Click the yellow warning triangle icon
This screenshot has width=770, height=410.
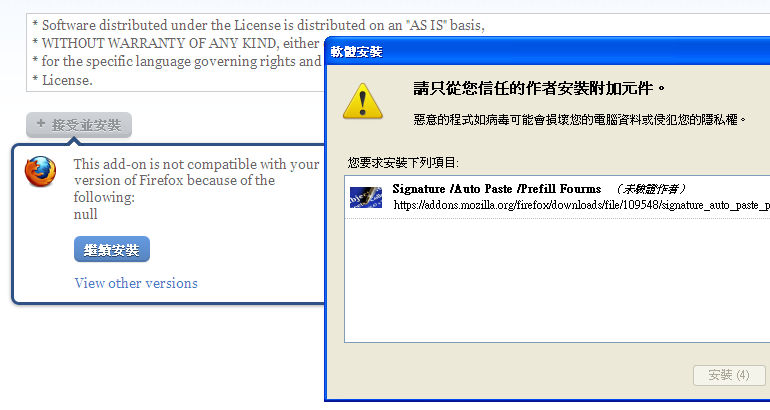click(x=362, y=102)
